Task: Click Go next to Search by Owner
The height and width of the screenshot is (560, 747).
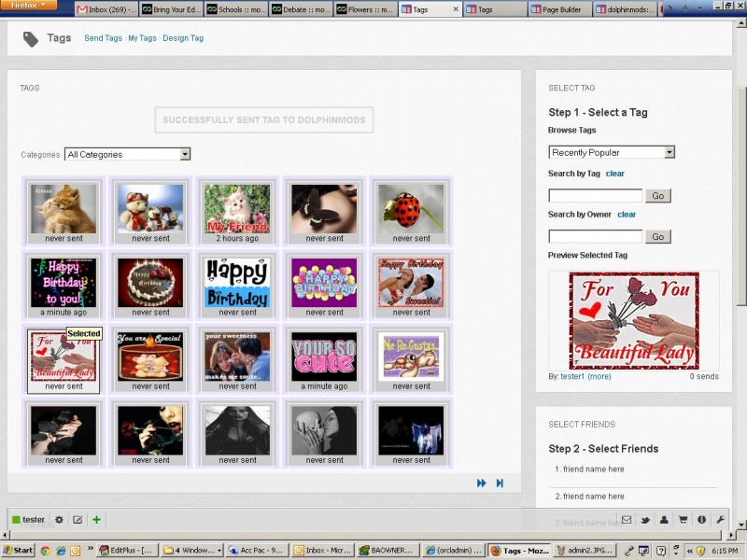Action: [x=658, y=237]
